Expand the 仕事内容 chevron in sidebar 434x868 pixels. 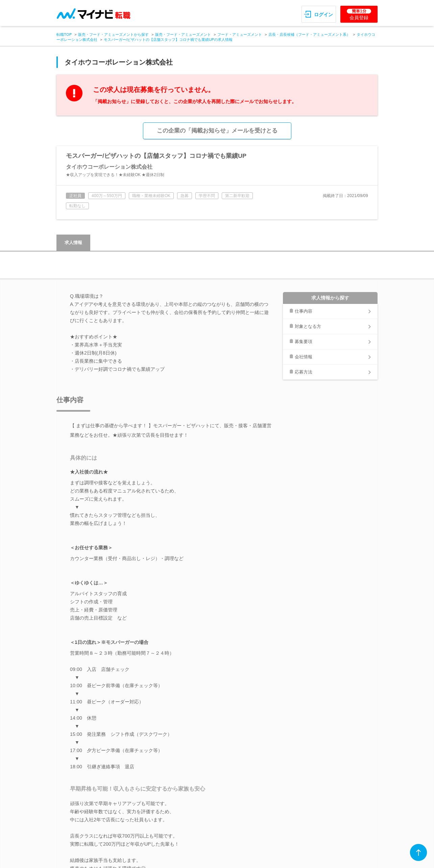pyautogui.click(x=369, y=311)
